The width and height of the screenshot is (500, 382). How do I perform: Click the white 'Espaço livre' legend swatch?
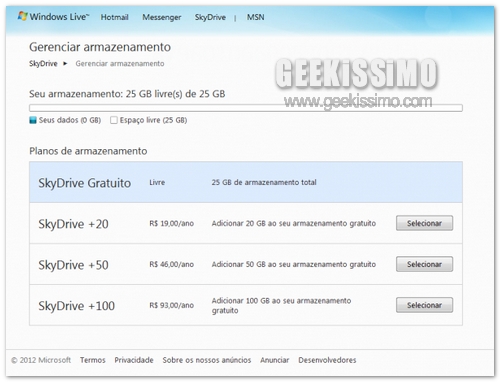point(114,120)
